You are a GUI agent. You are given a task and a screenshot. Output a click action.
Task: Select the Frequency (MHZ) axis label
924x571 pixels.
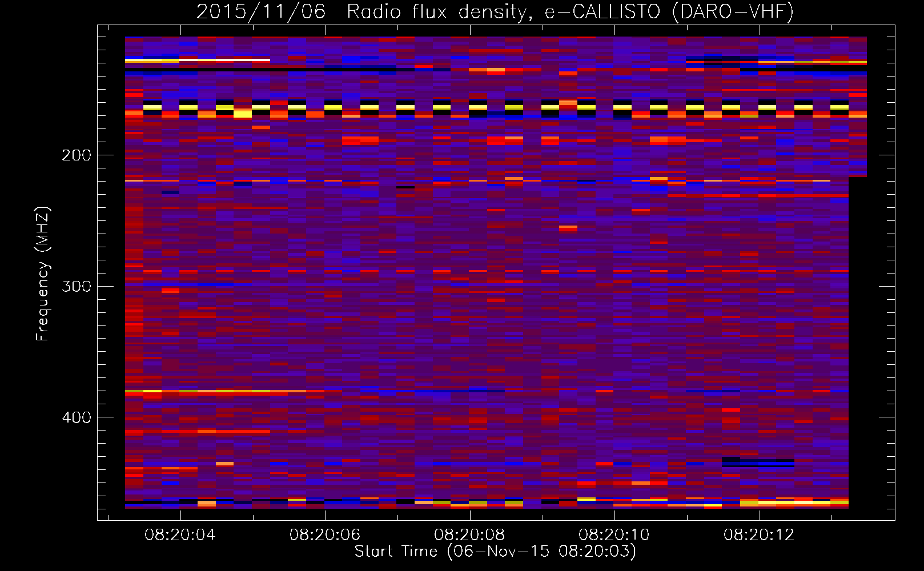[43, 274]
